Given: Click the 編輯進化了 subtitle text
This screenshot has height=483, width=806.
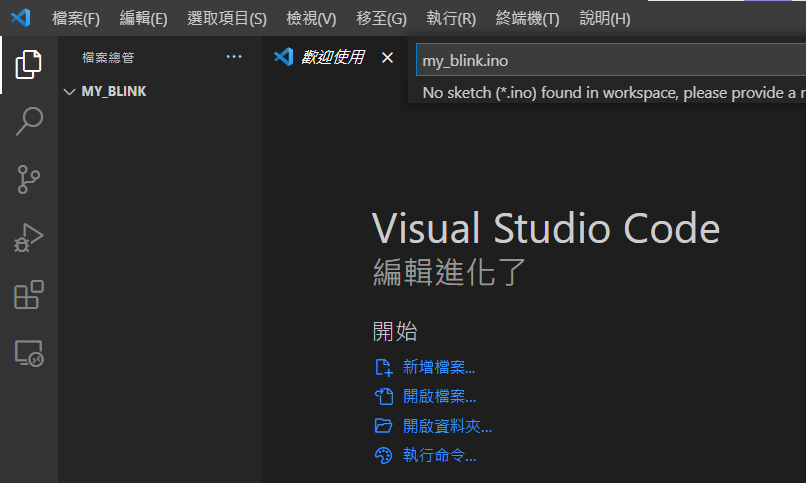Looking at the screenshot, I should (449, 272).
